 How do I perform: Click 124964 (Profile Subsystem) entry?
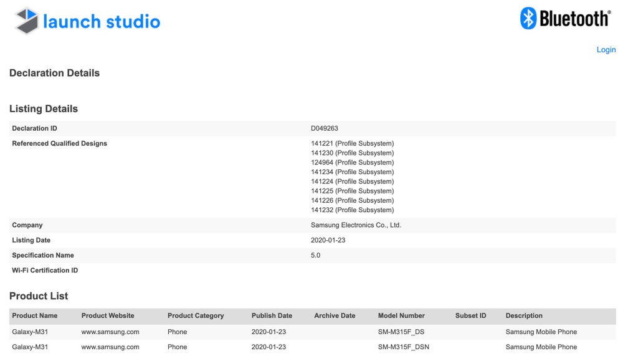352,162
